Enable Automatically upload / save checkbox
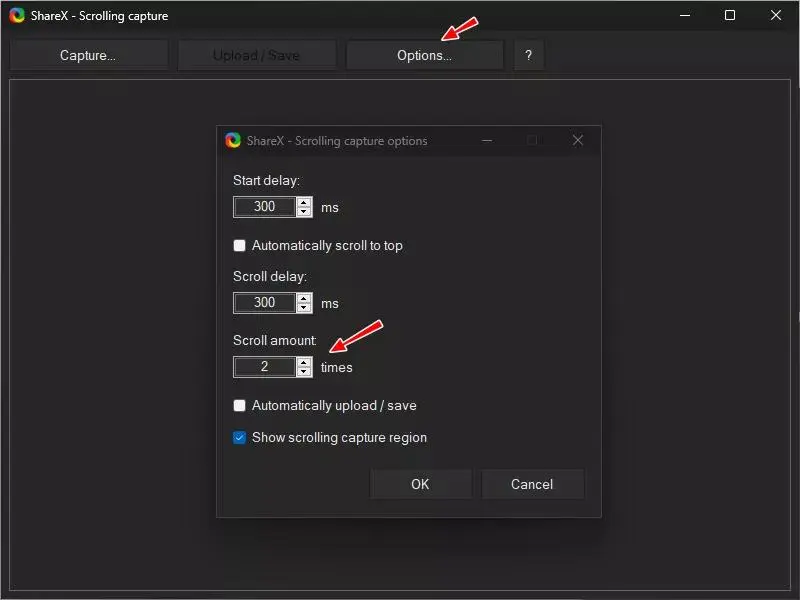Screen dimensions: 800x600 click(239, 406)
